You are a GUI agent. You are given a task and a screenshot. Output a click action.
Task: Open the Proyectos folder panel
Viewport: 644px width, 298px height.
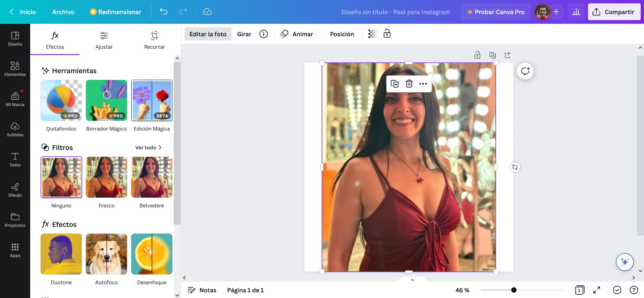point(15,220)
